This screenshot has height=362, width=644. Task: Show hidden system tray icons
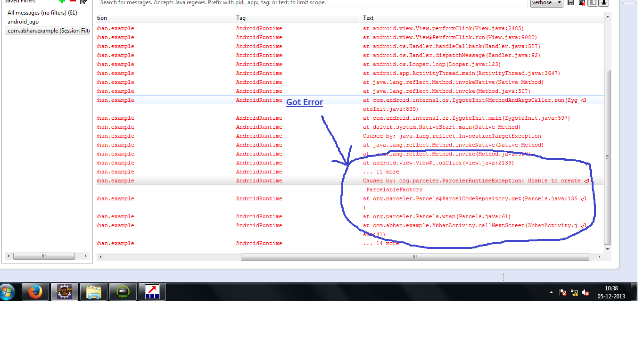coord(551,293)
